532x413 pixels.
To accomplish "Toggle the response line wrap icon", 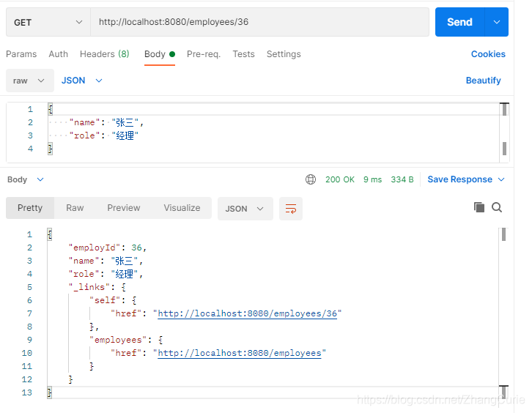I will click(x=291, y=209).
